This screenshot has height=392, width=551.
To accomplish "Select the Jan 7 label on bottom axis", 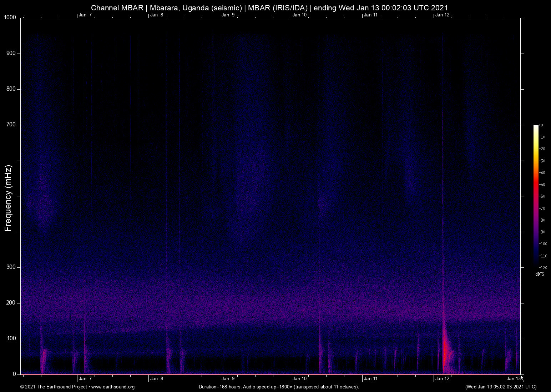I will coord(85,378).
